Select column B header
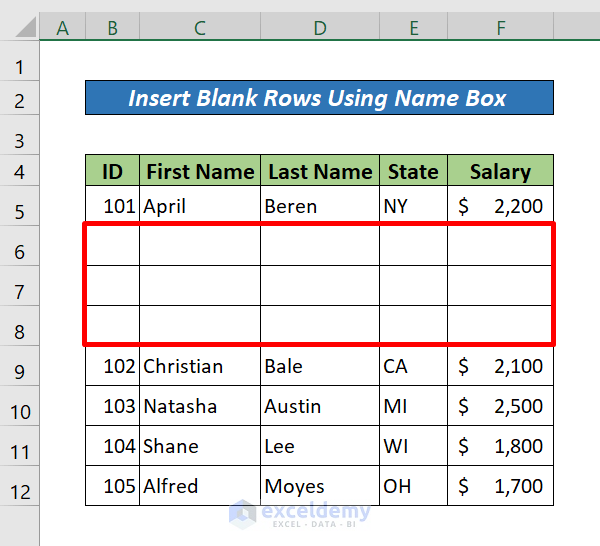Viewport: 600px width, 546px height. pyautogui.click(x=112, y=28)
